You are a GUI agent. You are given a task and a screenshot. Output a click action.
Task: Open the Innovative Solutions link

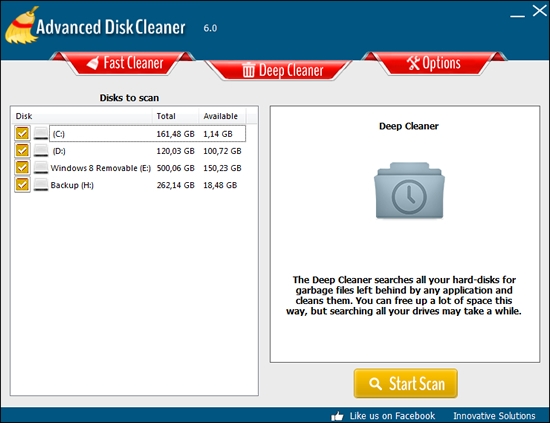coord(494,416)
